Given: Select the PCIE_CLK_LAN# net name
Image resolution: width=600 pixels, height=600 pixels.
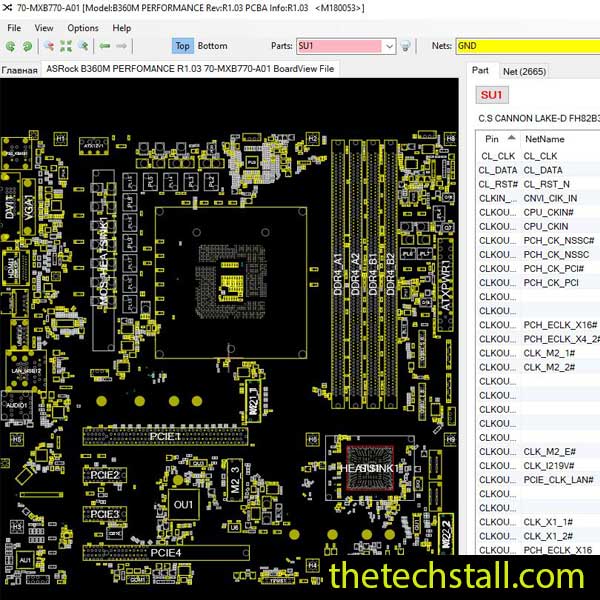Looking at the screenshot, I should click(x=558, y=480).
